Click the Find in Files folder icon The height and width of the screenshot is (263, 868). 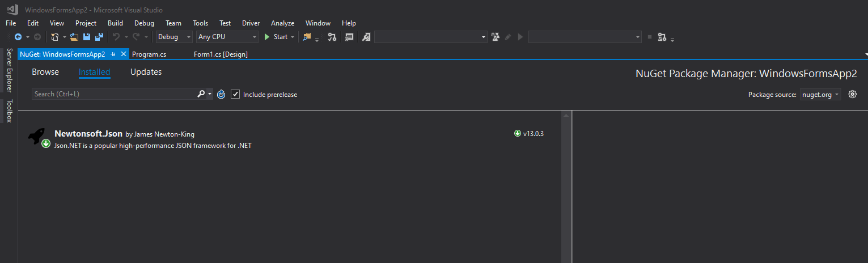[x=307, y=37]
